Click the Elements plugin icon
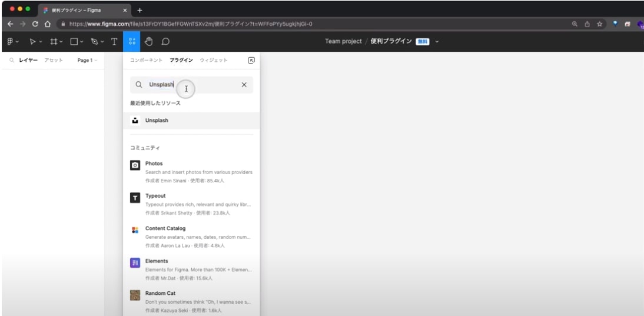Screen dimensions: 644x316 [135, 263]
